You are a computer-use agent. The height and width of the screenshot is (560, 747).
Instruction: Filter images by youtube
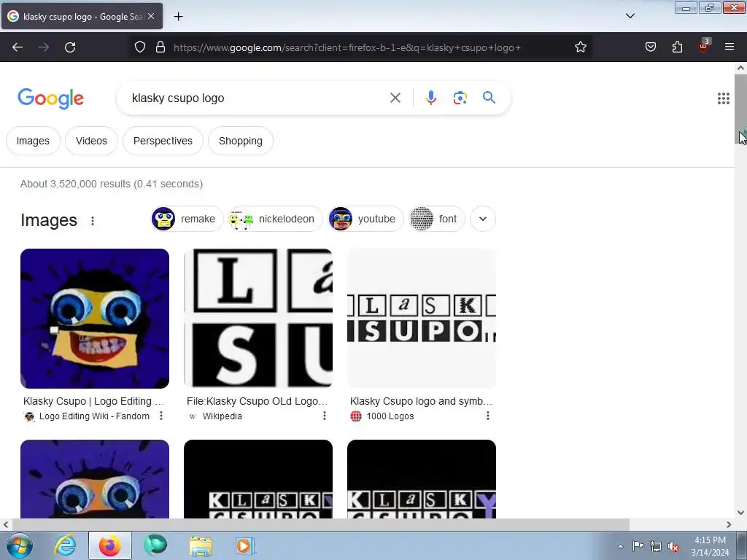365,219
